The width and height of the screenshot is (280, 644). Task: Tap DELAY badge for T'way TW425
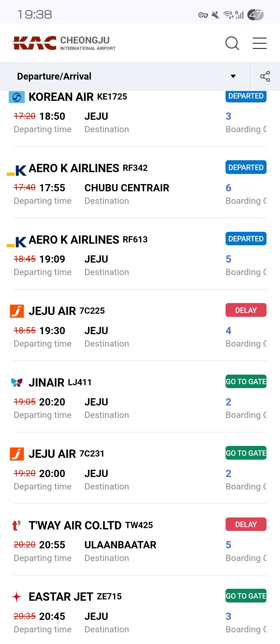tap(246, 524)
